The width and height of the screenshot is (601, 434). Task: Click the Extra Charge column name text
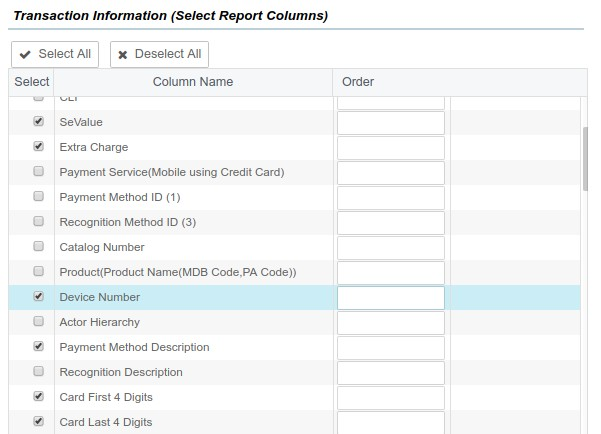94,147
